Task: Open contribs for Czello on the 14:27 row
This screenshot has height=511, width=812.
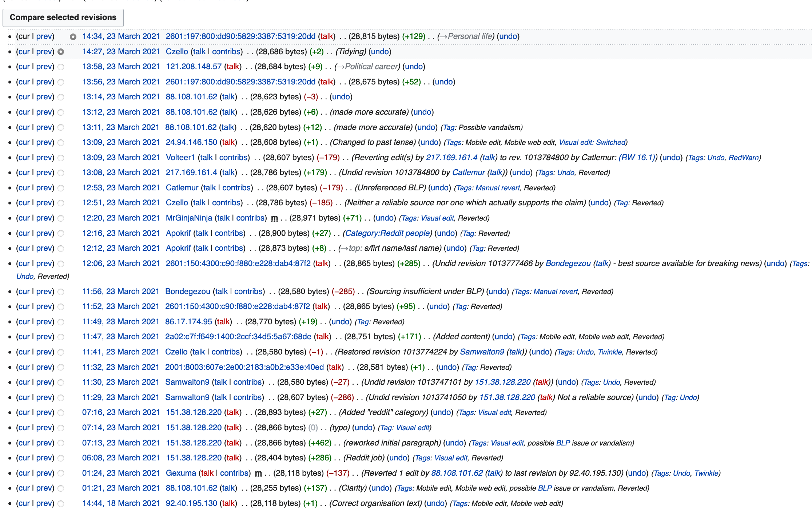Action: pos(226,52)
